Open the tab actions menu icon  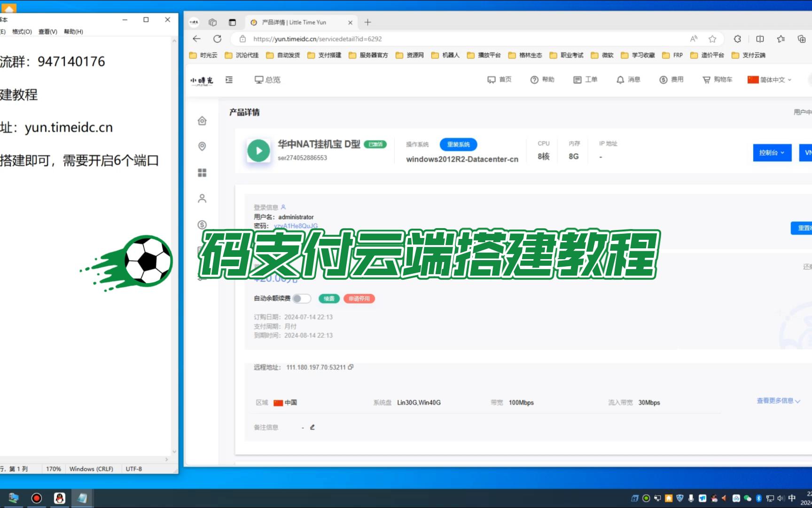[x=232, y=22]
